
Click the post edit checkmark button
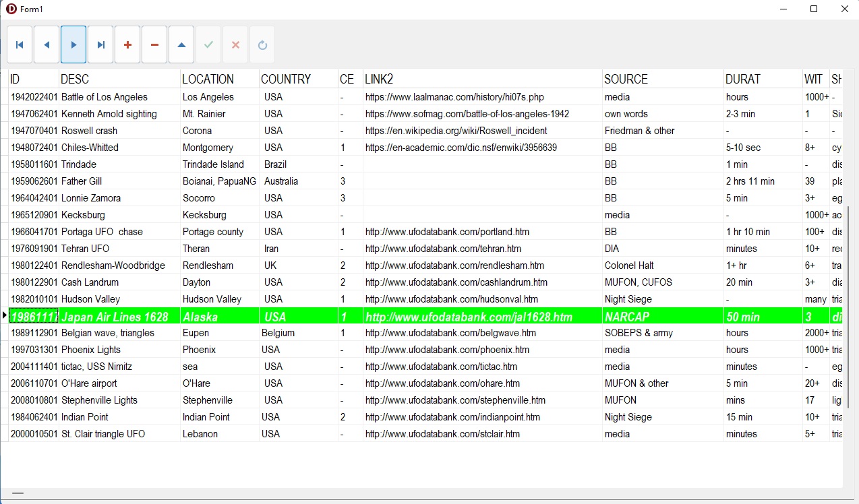pyautogui.click(x=208, y=44)
